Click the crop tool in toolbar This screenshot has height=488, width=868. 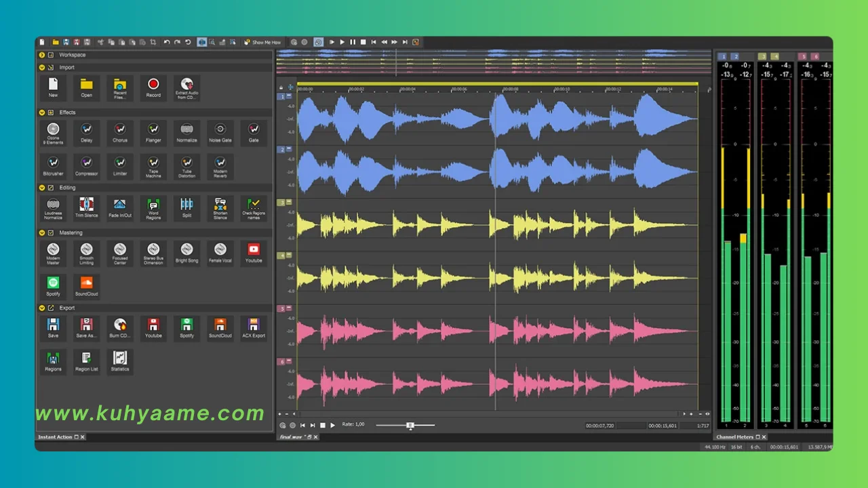[154, 42]
